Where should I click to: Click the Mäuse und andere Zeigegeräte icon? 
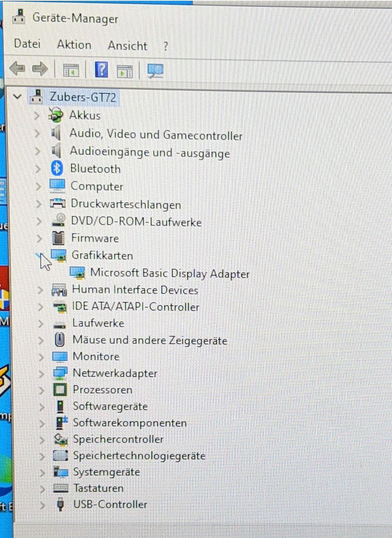(59, 340)
